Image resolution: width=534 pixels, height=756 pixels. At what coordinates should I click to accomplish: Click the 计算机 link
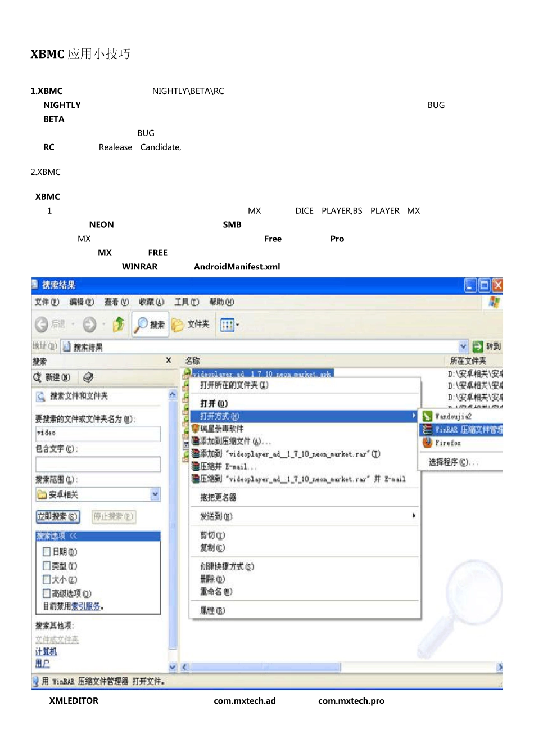46,651
